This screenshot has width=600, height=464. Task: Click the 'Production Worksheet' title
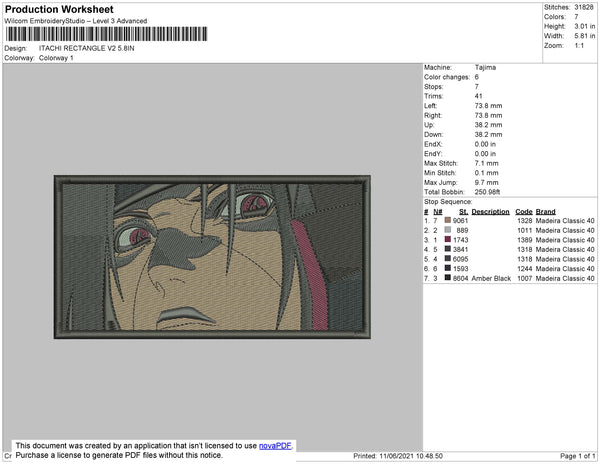click(59, 10)
